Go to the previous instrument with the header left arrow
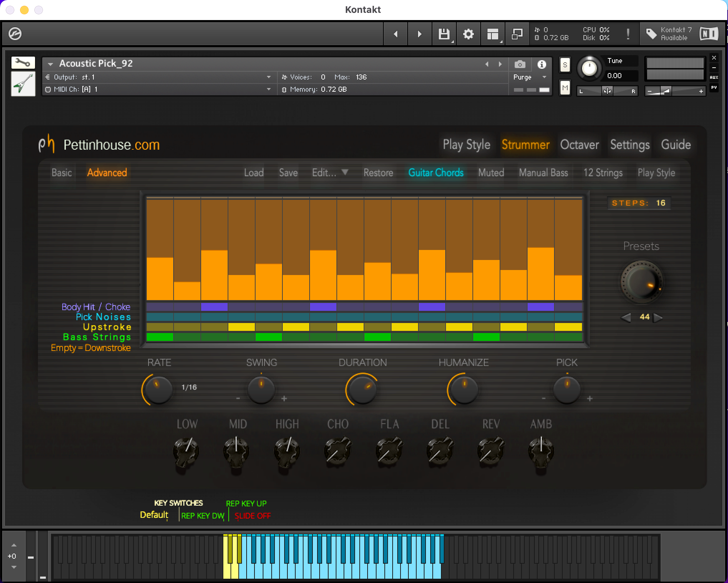This screenshot has width=728, height=583. pyautogui.click(x=395, y=34)
